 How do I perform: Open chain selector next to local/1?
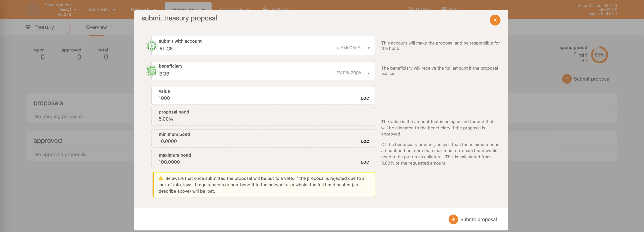75,10
